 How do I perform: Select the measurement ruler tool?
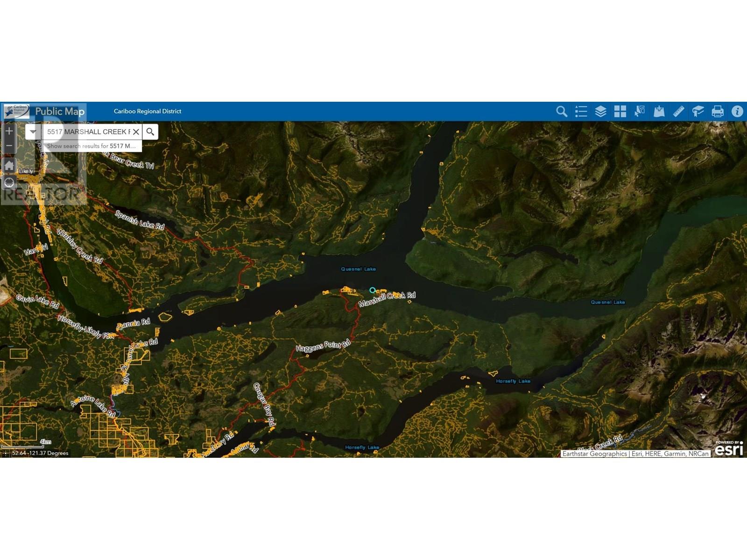pos(678,112)
